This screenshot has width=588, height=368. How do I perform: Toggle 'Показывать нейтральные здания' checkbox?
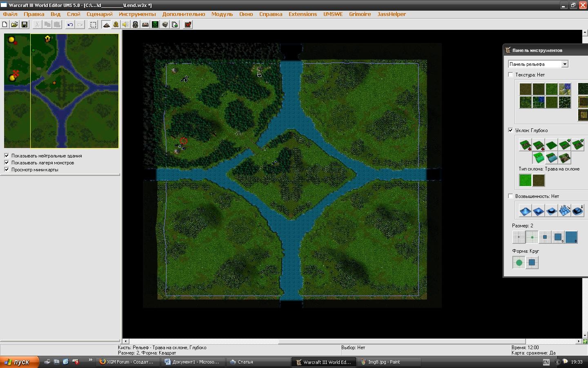(x=7, y=156)
